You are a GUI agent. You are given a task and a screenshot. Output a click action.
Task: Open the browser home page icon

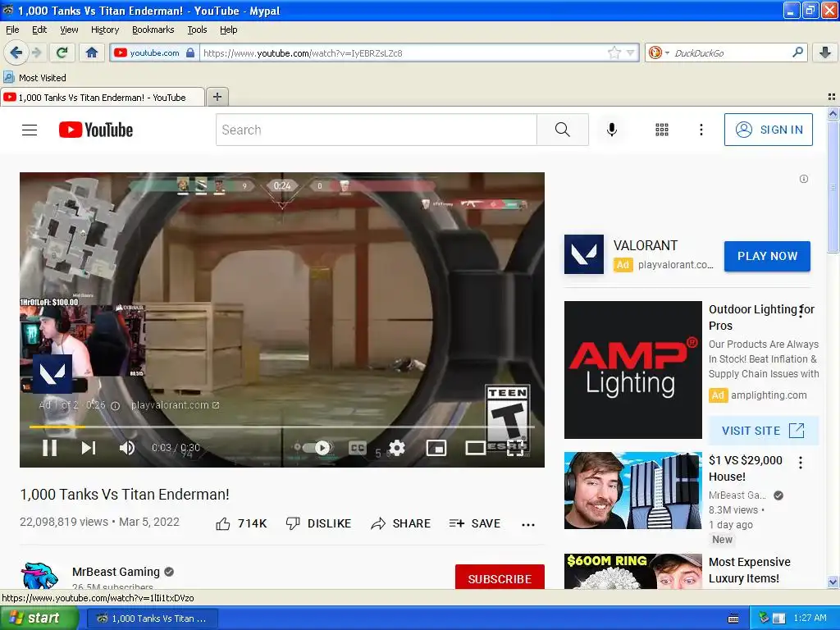point(92,52)
